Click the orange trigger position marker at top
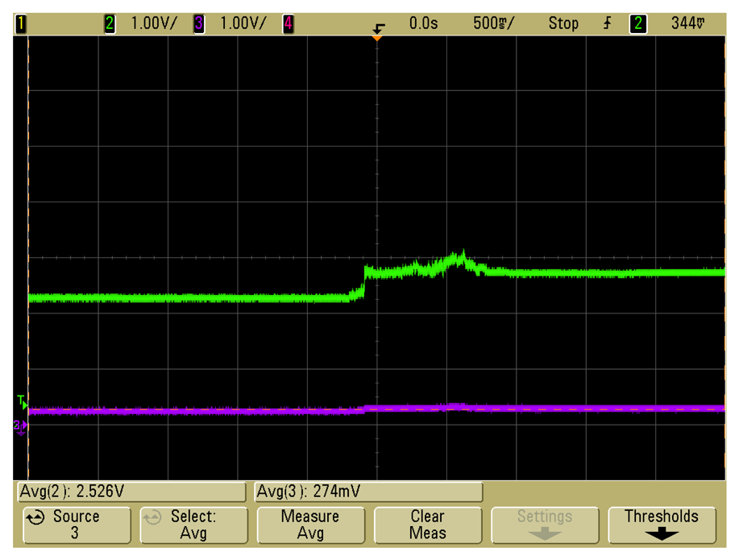 coord(376,35)
